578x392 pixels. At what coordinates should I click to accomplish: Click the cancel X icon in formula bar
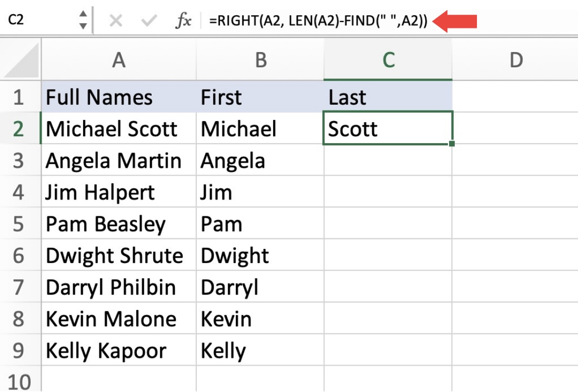tap(116, 21)
